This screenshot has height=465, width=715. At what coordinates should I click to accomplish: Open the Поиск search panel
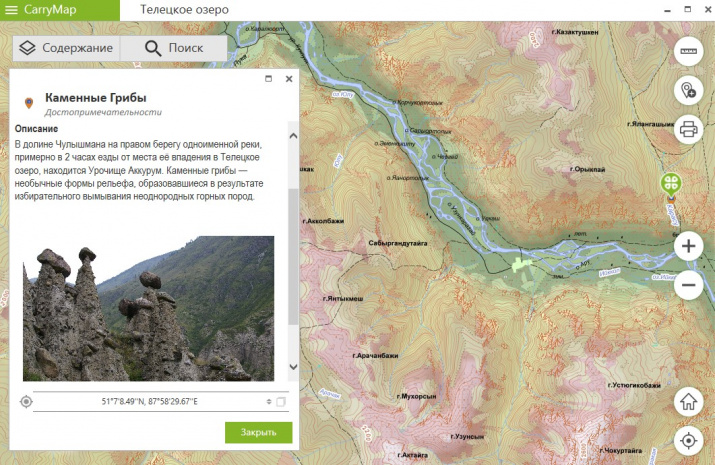[173, 48]
